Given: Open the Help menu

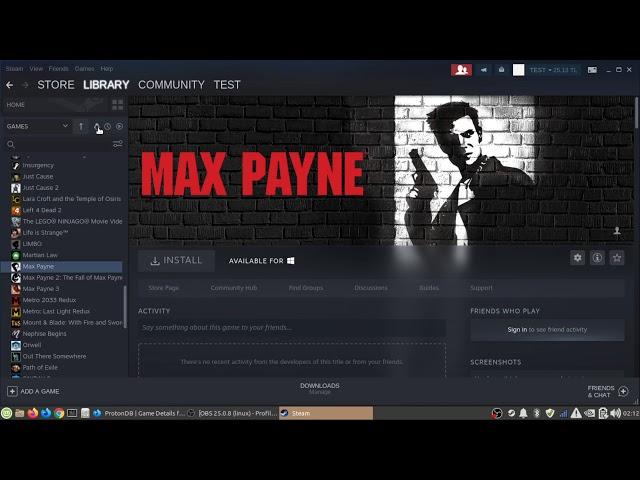Looking at the screenshot, I should click(107, 69).
